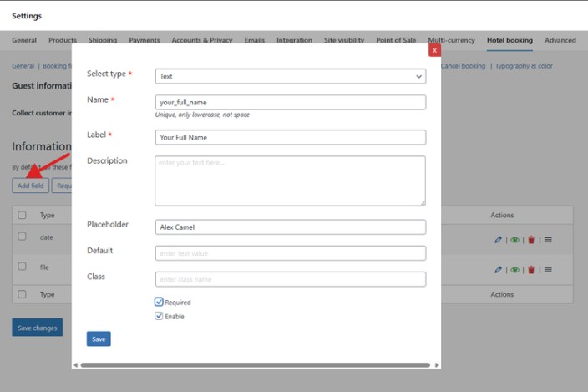Open the Select type dropdown
The image size is (588, 392).
[x=291, y=76]
